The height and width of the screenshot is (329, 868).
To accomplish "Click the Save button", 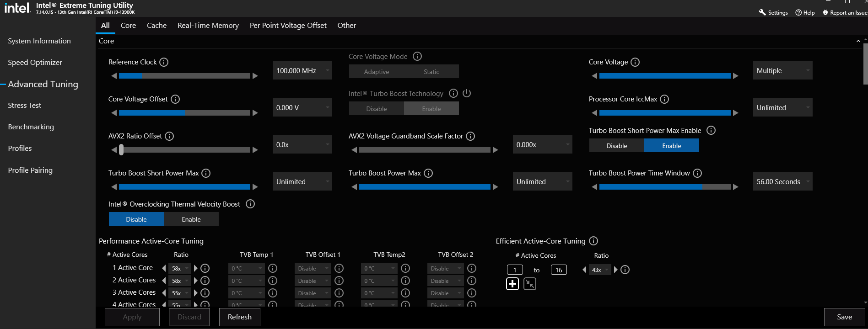I will (844, 317).
